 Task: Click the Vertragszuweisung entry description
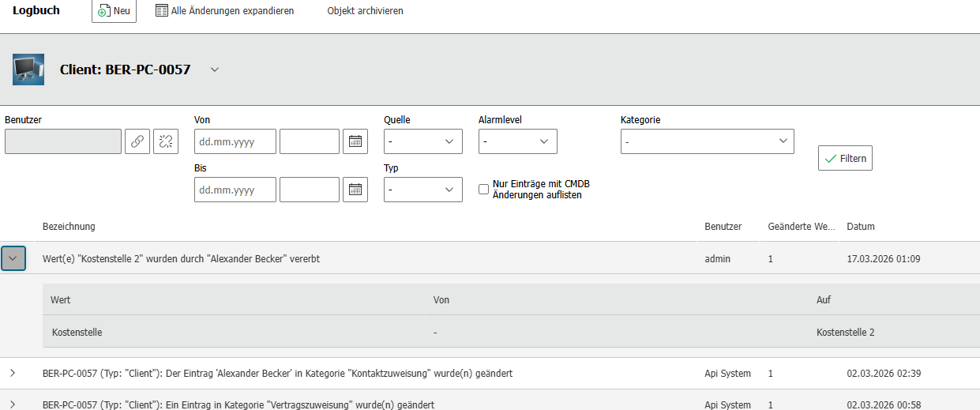point(238,404)
